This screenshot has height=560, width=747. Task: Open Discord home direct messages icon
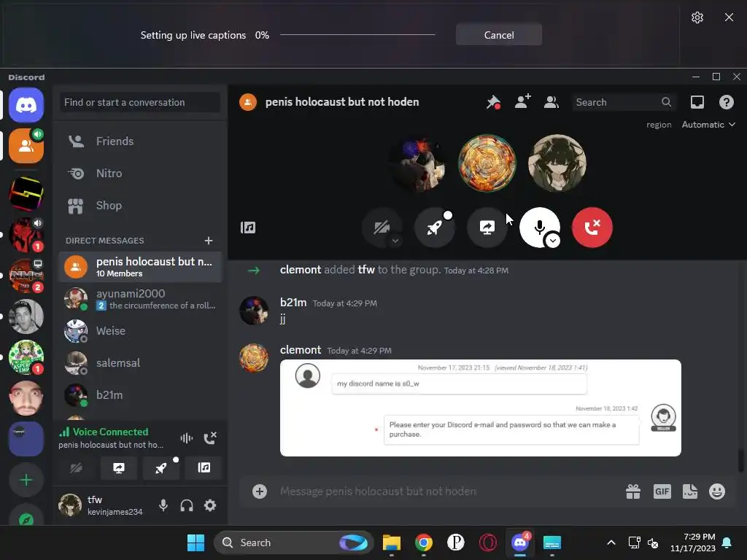point(26,105)
